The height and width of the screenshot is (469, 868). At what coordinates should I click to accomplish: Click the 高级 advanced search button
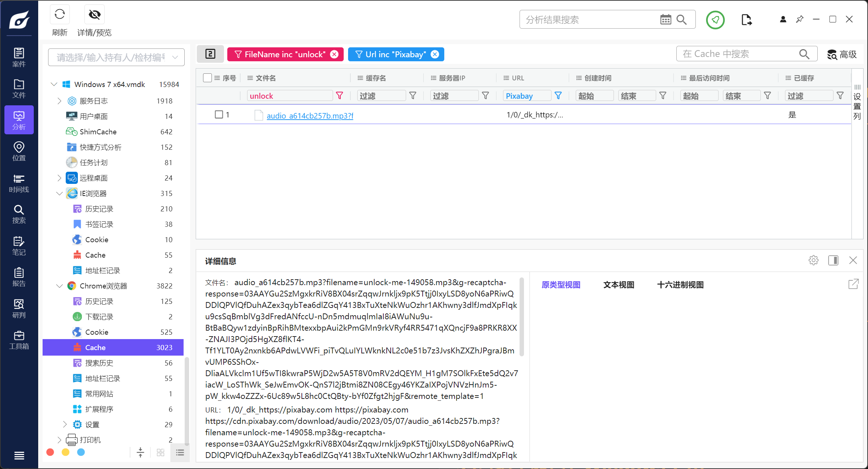click(842, 54)
